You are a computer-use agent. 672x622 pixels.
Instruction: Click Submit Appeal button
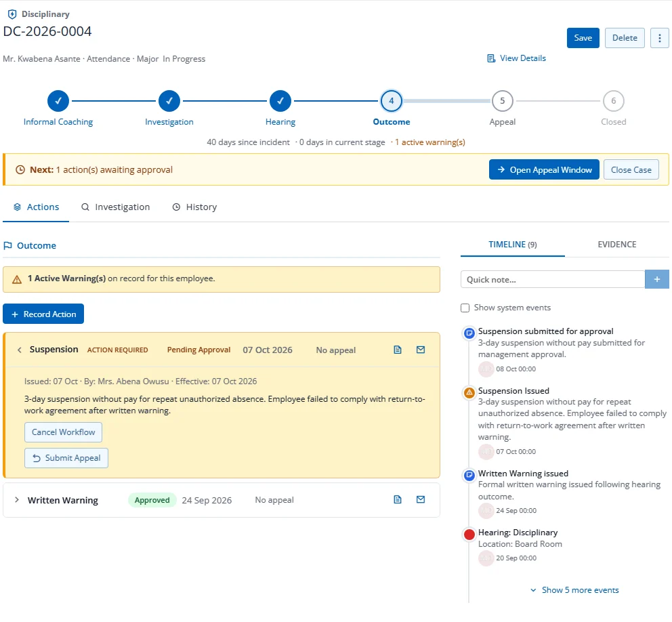(66, 458)
